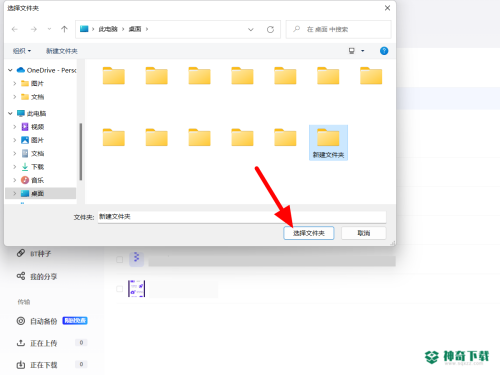The width and height of the screenshot is (500, 375).
Task: Select 文档 library icon under 此电脑
Action: click(x=25, y=153)
